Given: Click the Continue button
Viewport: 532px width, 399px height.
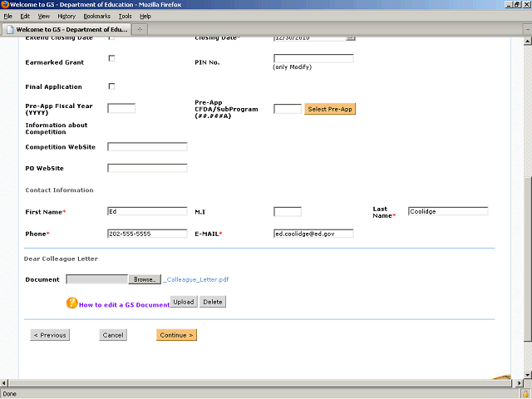Looking at the screenshot, I should tap(176, 335).
